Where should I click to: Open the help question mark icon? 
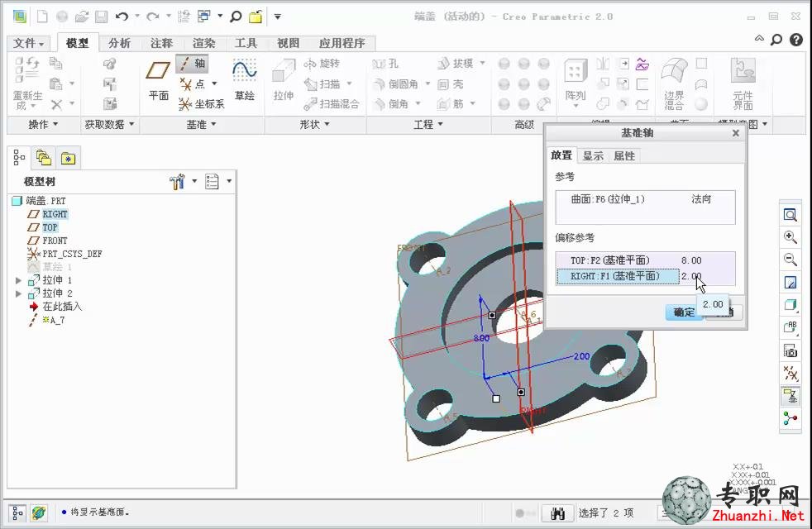[796, 40]
